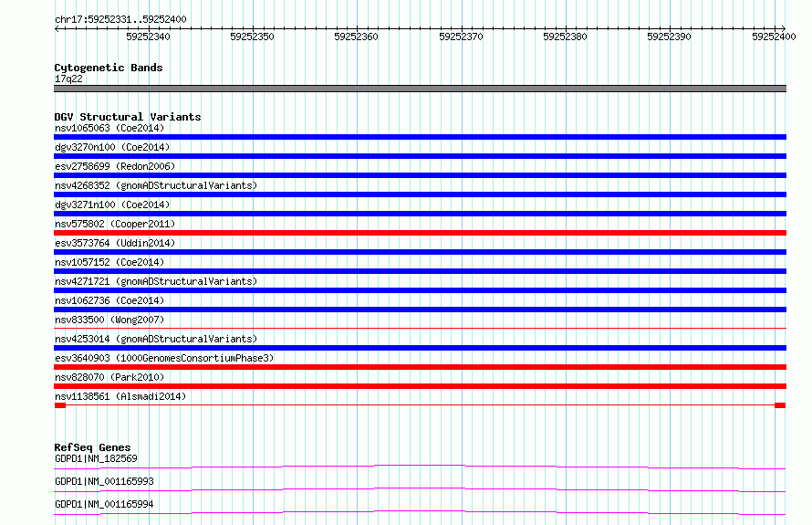Open variant dgv3270n100 (Coe2014) label
Image resolution: width=812 pixels, height=525 pixels.
(x=112, y=147)
